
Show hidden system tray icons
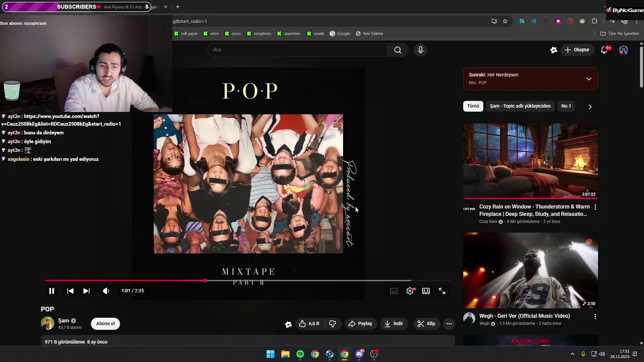click(x=572, y=354)
